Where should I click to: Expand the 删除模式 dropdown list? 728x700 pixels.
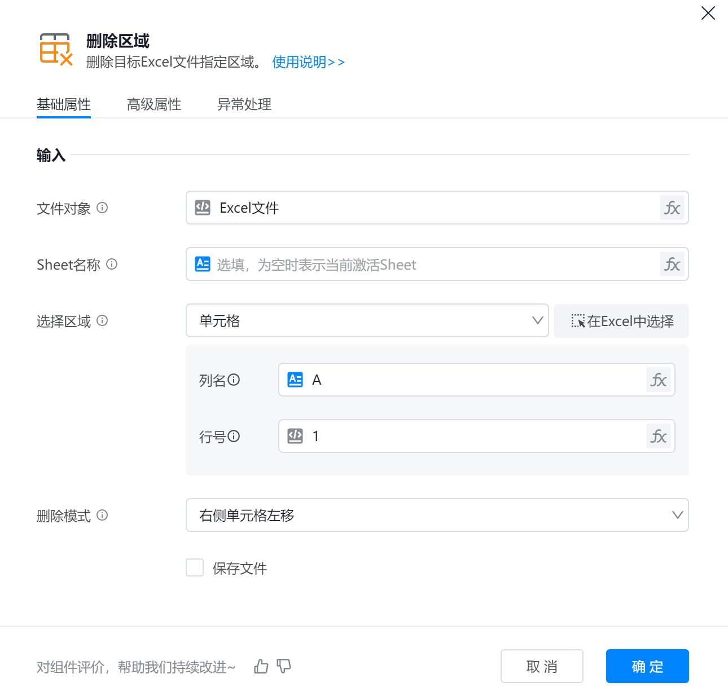click(x=437, y=516)
